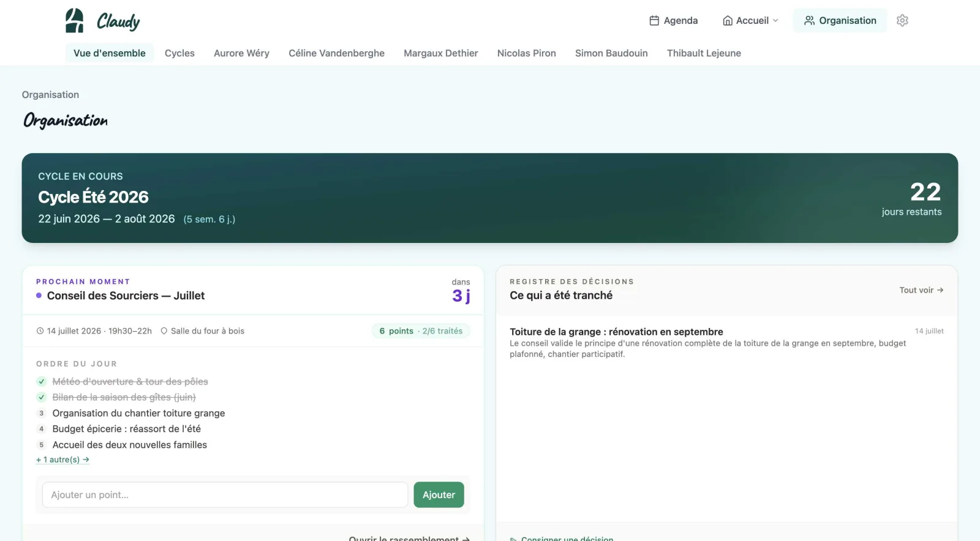Open the Margaux Dethier tab
The width and height of the screenshot is (980, 541).
click(x=441, y=53)
